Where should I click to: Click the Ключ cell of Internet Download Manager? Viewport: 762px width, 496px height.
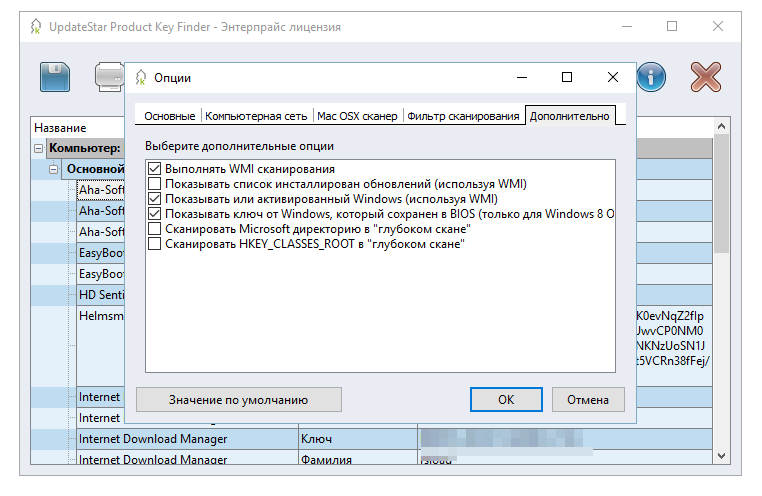pyautogui.click(x=358, y=439)
